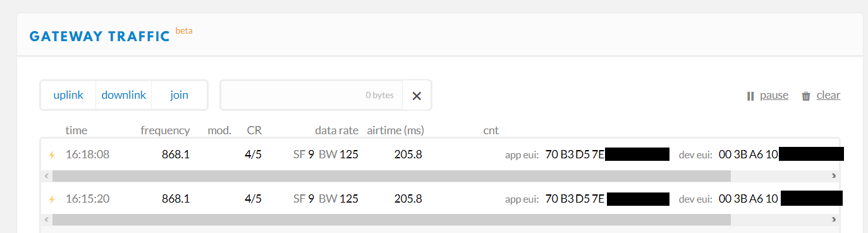Toggle the uplink filter

(x=68, y=95)
